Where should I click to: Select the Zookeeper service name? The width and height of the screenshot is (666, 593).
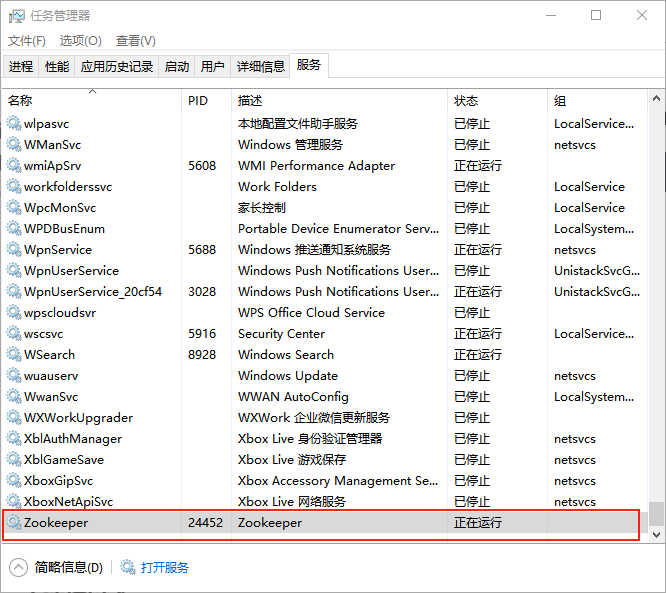(x=56, y=522)
